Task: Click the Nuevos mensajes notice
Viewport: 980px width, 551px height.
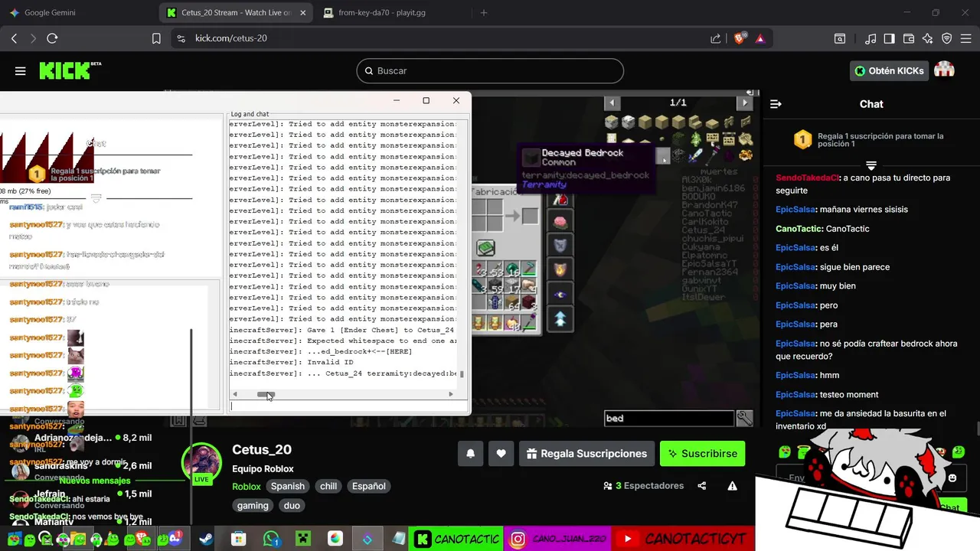Action: point(95,481)
